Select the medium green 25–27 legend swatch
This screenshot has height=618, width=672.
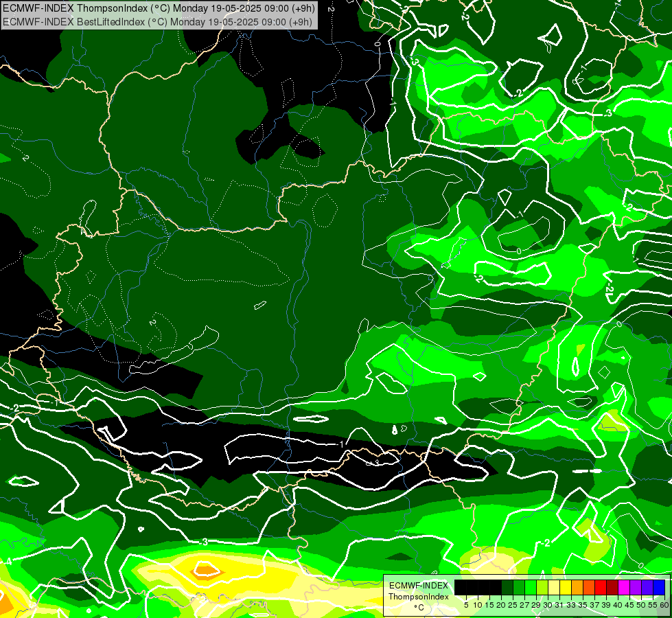pyautogui.click(x=519, y=587)
